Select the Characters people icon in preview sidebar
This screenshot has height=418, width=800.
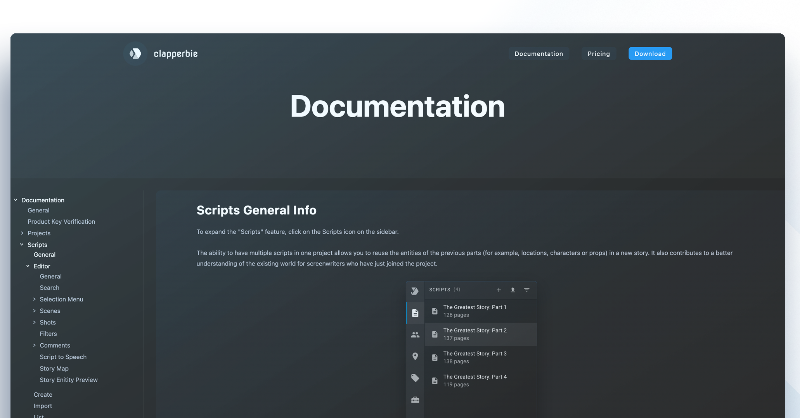pos(415,335)
